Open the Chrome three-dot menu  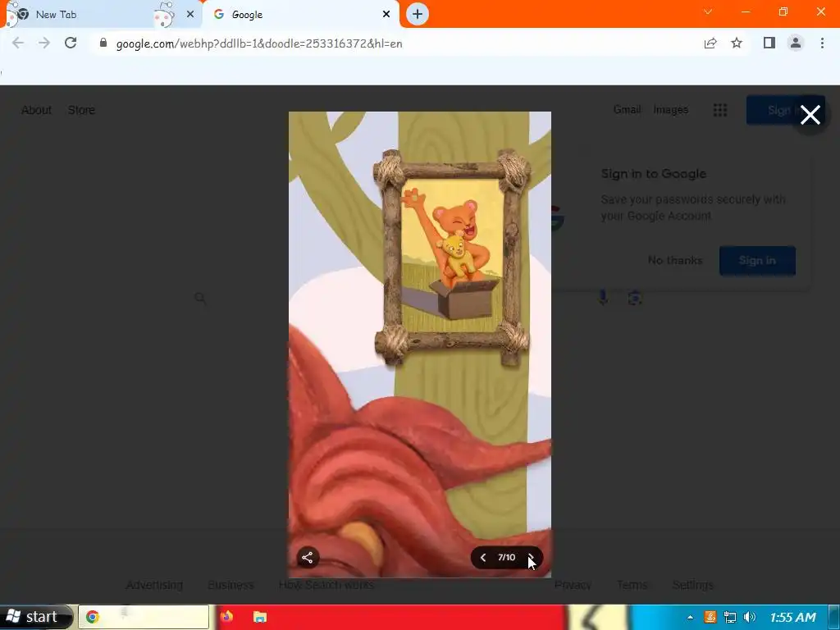tap(822, 43)
